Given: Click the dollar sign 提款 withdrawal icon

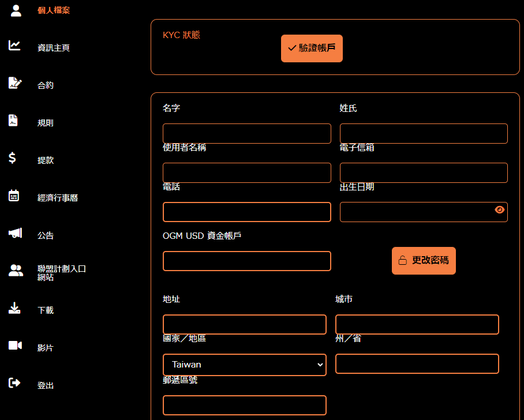Looking at the screenshot, I should [16, 159].
